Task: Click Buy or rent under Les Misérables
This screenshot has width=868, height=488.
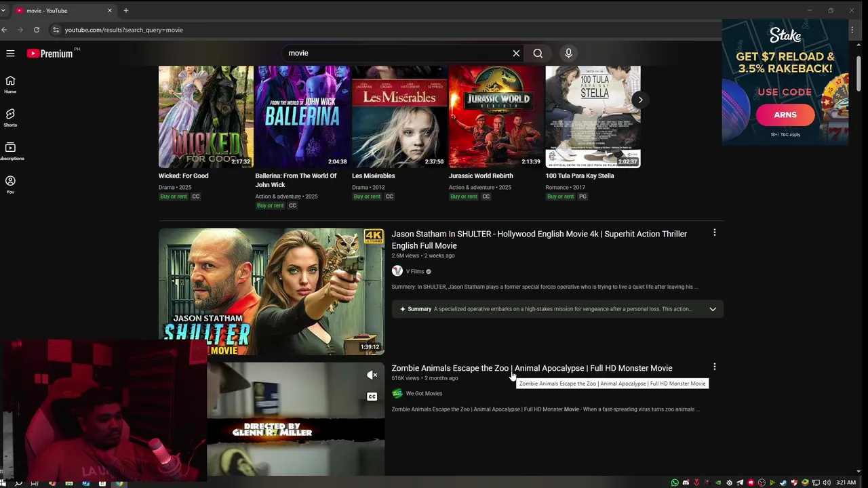Action: [x=367, y=197]
